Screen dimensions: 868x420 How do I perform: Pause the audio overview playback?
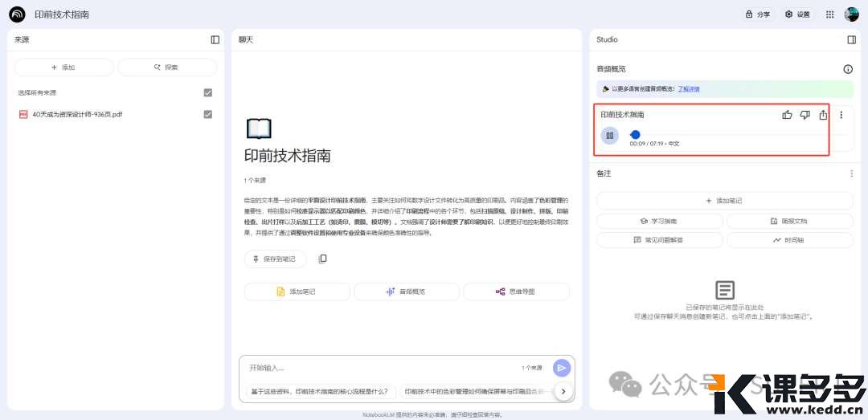[610, 136]
